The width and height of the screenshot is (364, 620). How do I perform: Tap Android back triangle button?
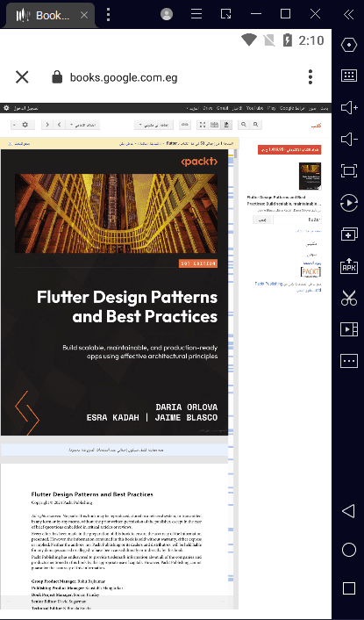348,511
